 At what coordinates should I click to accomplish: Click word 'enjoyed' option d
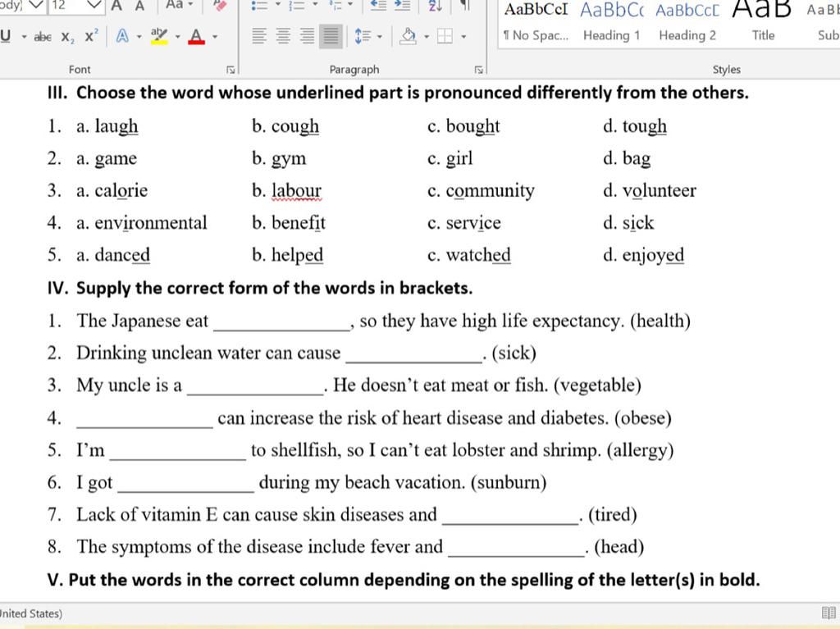click(x=653, y=255)
